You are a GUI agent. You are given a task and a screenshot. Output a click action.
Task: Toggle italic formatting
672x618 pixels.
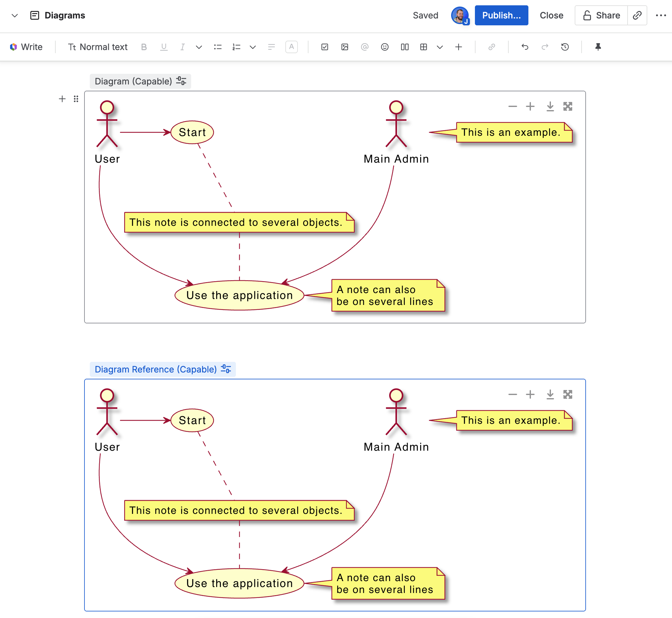tap(182, 47)
